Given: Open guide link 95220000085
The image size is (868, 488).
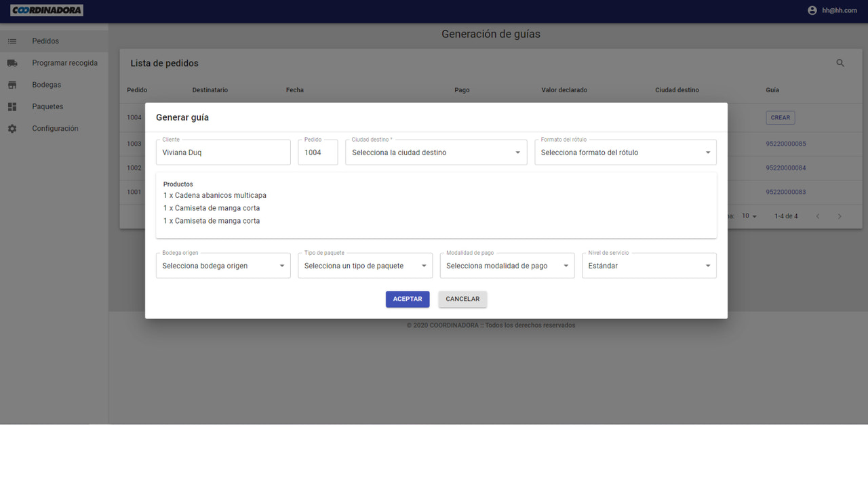Looking at the screenshot, I should (x=786, y=144).
